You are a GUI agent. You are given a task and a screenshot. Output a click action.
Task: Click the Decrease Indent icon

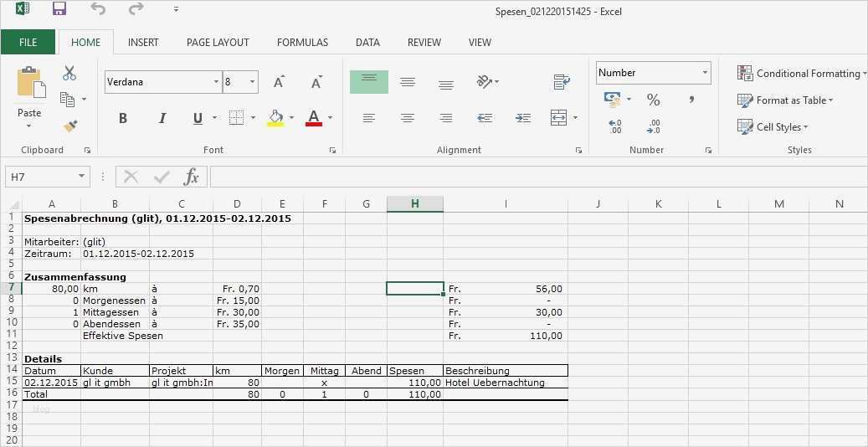[485, 118]
